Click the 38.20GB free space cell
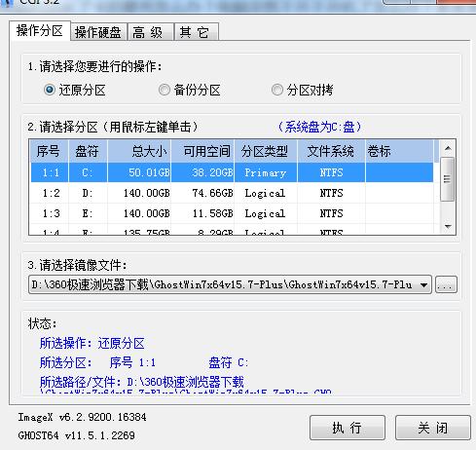476x450 pixels. click(x=202, y=172)
